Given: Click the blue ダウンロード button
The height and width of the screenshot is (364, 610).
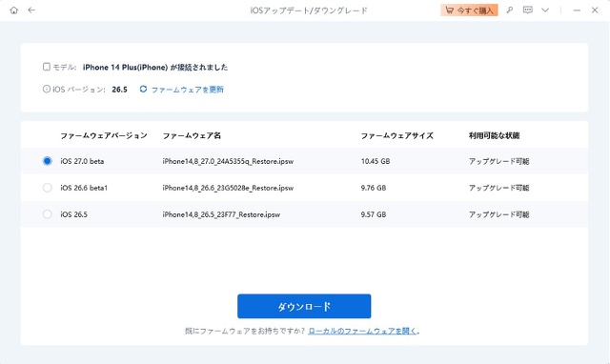Looking at the screenshot, I should coord(304,306).
